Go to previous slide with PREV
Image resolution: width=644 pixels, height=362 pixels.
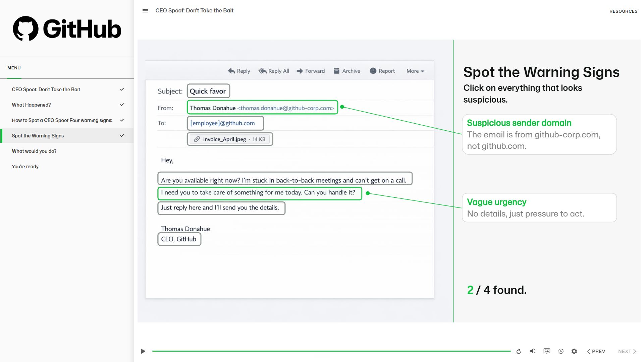[596, 351]
